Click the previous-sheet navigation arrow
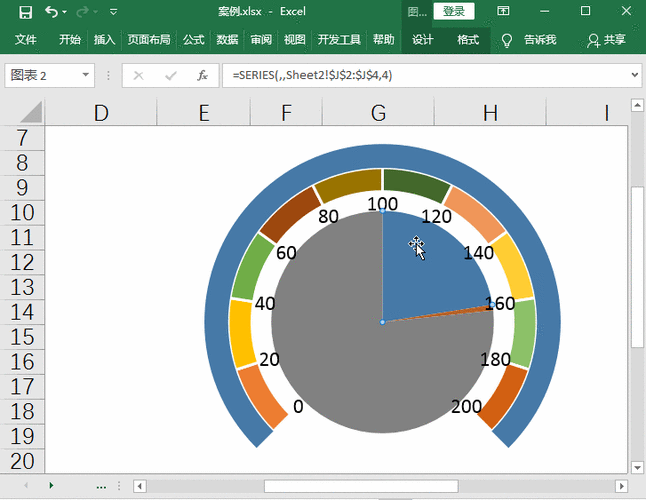 pyautogui.click(x=26, y=486)
